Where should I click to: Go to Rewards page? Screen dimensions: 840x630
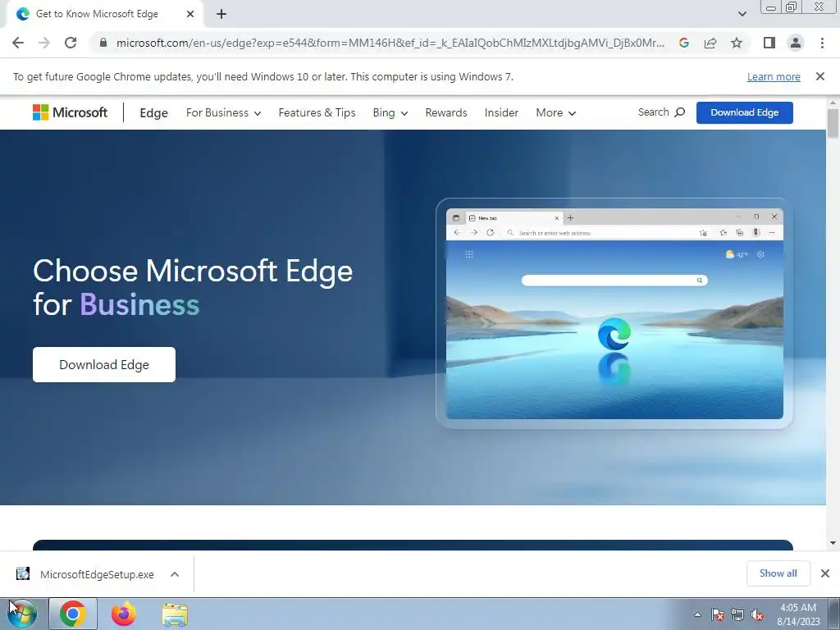pos(446,113)
